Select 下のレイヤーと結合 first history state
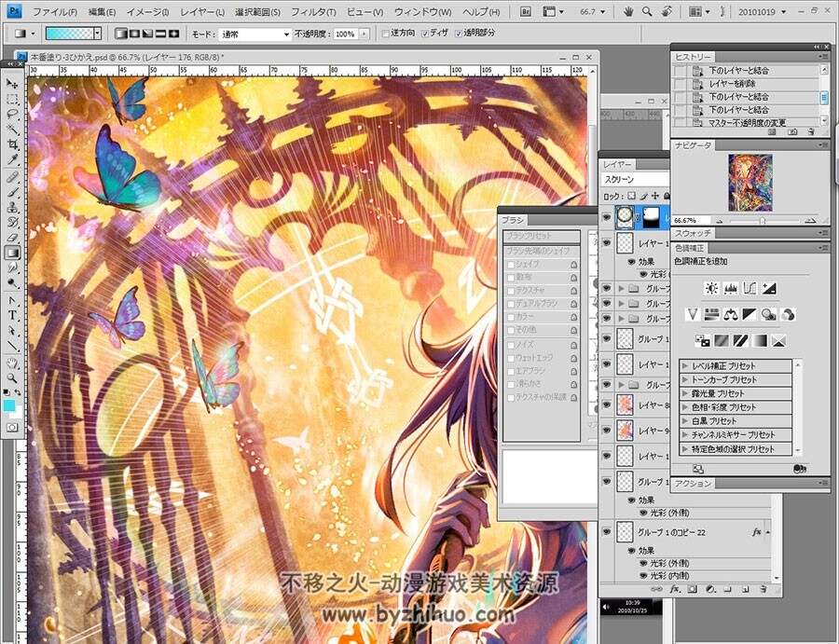 [738, 71]
